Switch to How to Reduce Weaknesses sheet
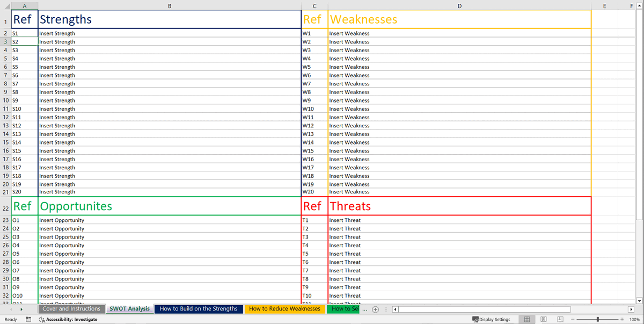This screenshot has width=644, height=324. (x=284, y=309)
